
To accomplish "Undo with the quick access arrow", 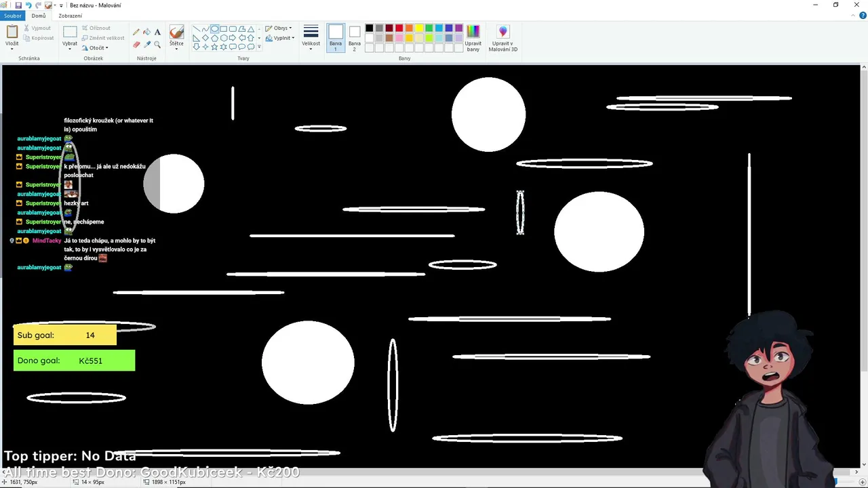I will (x=28, y=5).
